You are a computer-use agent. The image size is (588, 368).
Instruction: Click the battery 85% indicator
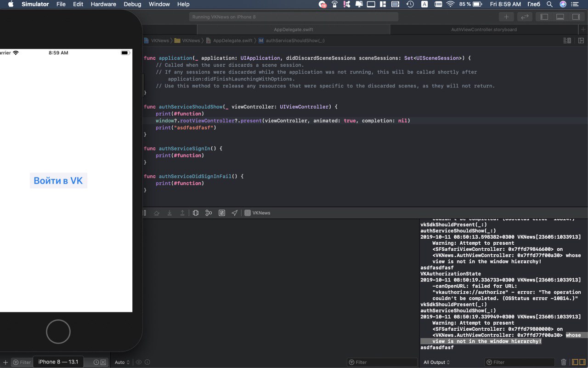pos(471,4)
